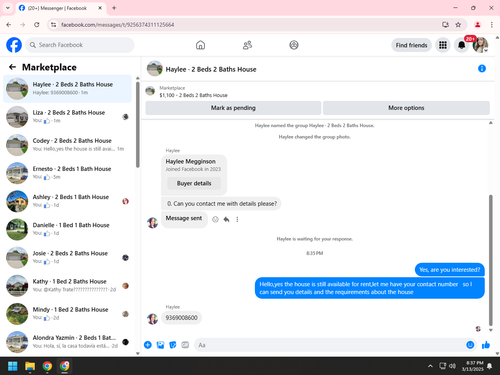Open more actions plus icon in composer

click(148, 345)
